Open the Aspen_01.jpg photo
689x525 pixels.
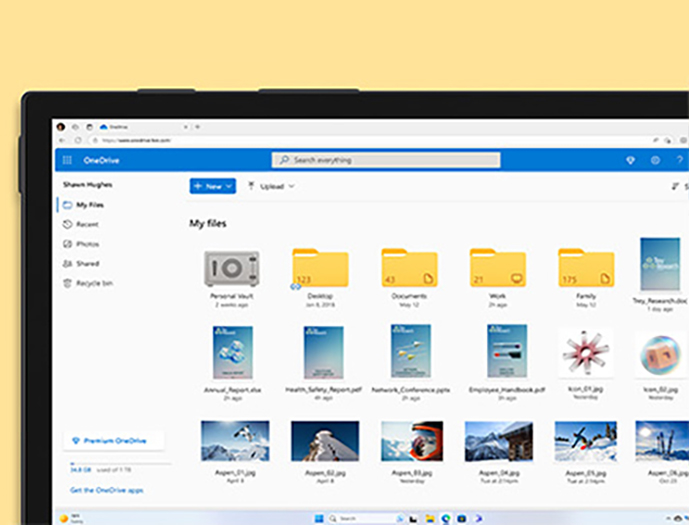coord(235,441)
